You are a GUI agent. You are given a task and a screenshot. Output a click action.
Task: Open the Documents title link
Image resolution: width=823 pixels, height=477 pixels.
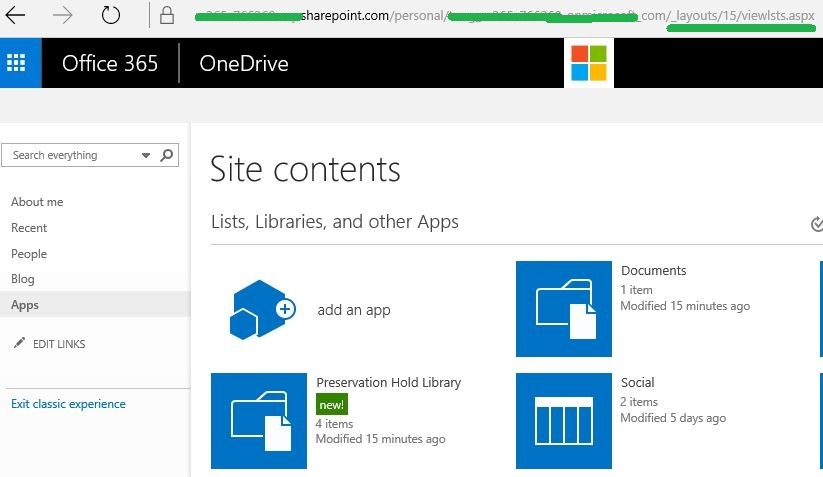tap(653, 270)
